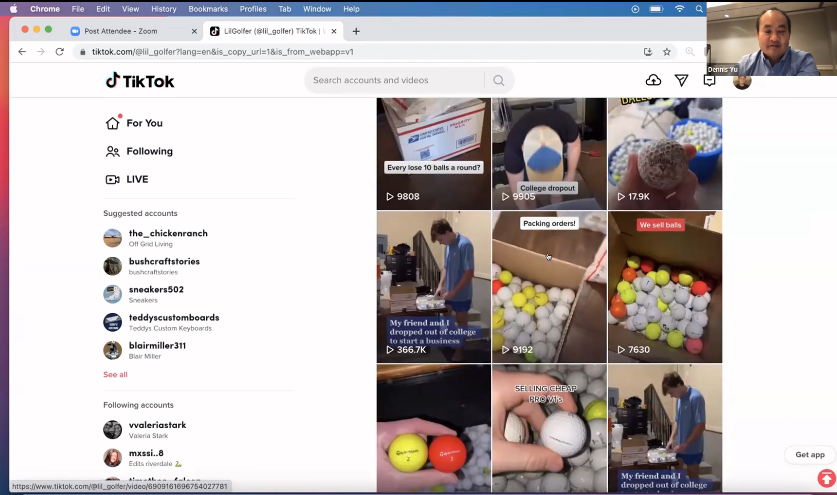Open the messages paper plane icon
Viewport: 837px width, 495px height.
681,80
